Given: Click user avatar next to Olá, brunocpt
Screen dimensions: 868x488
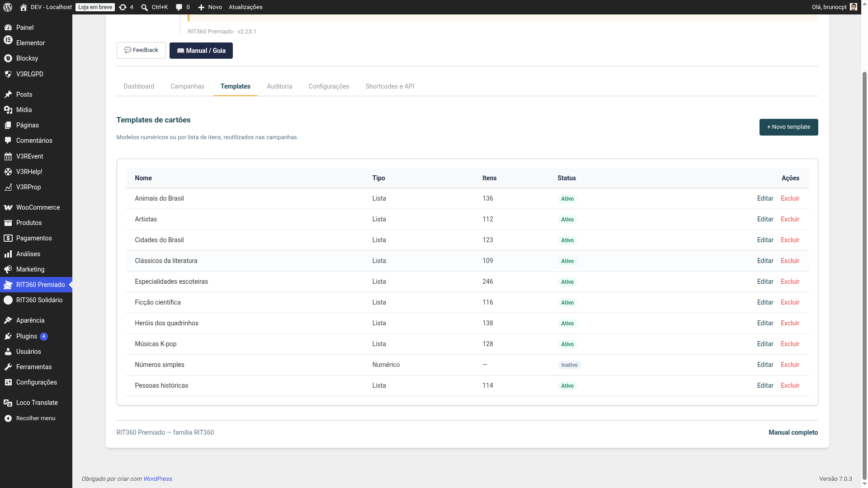Looking at the screenshot, I should pyautogui.click(x=854, y=7).
